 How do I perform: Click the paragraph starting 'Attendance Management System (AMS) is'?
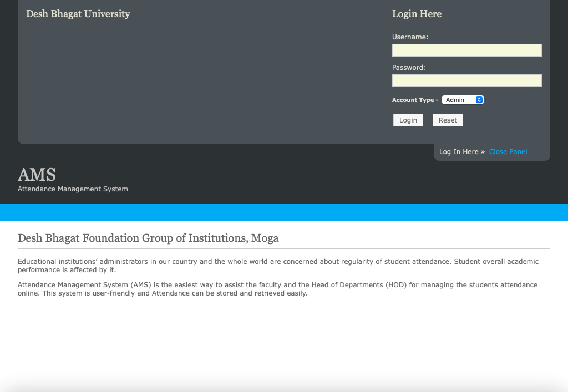point(277,289)
